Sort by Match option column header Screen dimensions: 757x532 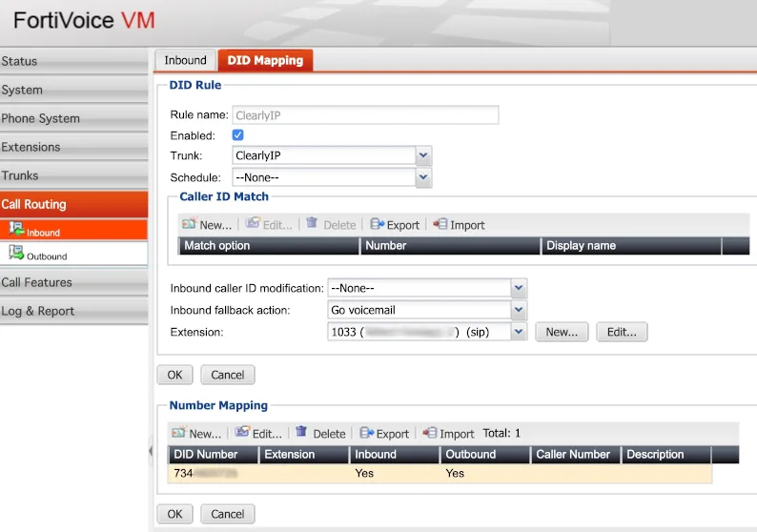point(269,246)
